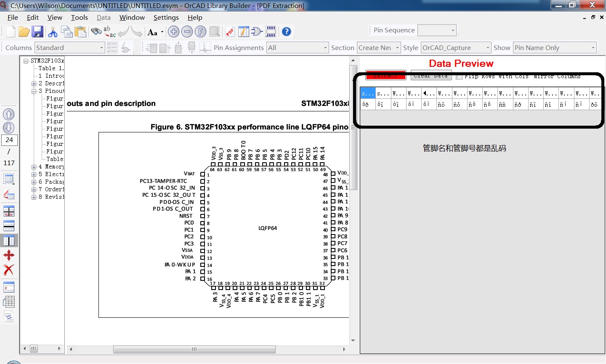Select the logic gate symbol icon
Image resolution: width=606 pixels, height=364 pixels.
coord(257,32)
